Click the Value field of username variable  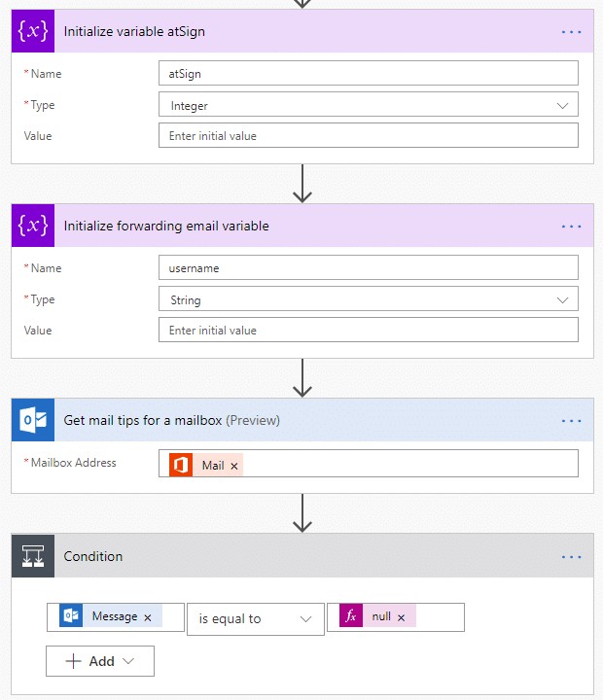click(x=369, y=330)
